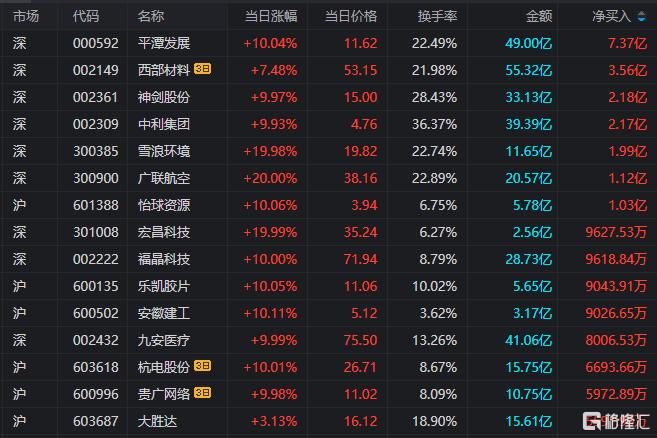Click the 代码 column header
This screenshot has width=657, height=438.
coord(86,16)
